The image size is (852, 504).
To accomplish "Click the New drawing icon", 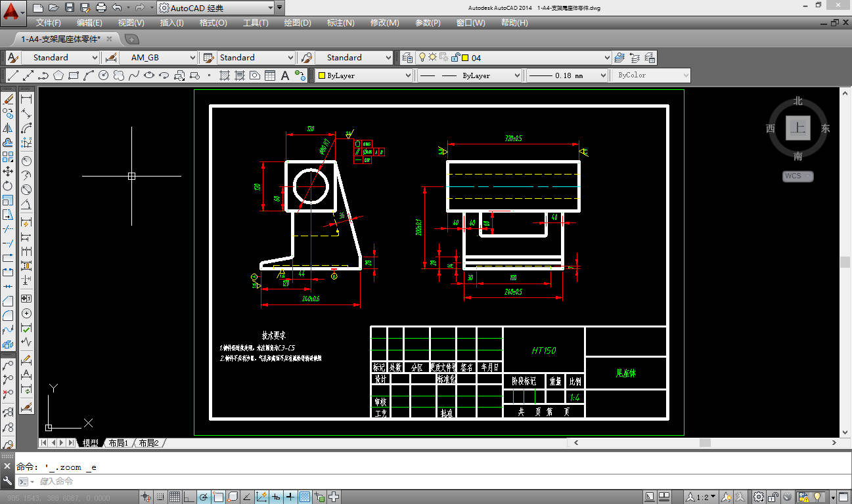I will coord(38,8).
